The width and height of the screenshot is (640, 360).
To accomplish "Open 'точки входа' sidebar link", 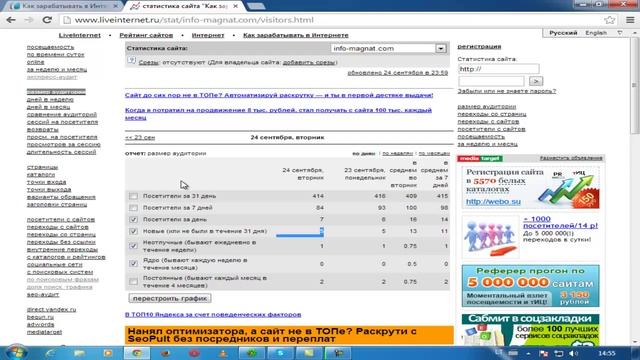I will tap(47, 182).
